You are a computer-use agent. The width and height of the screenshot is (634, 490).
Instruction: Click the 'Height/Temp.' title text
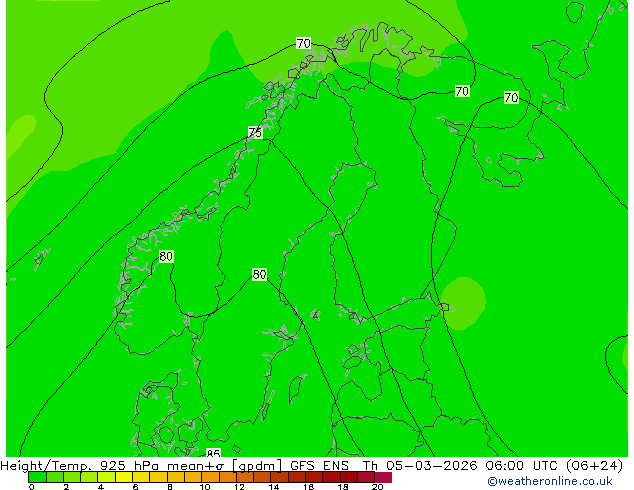pyautogui.click(x=46, y=466)
